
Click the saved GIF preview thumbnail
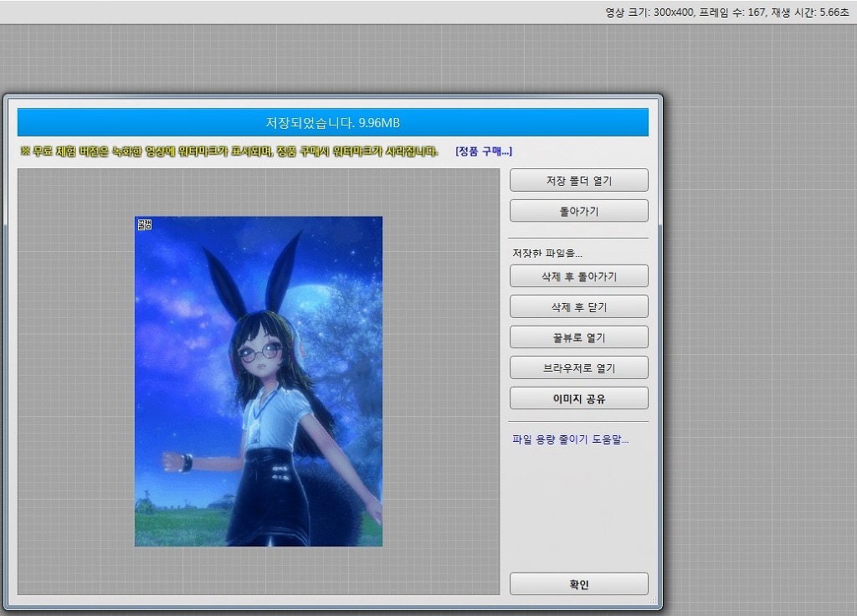[x=259, y=382]
